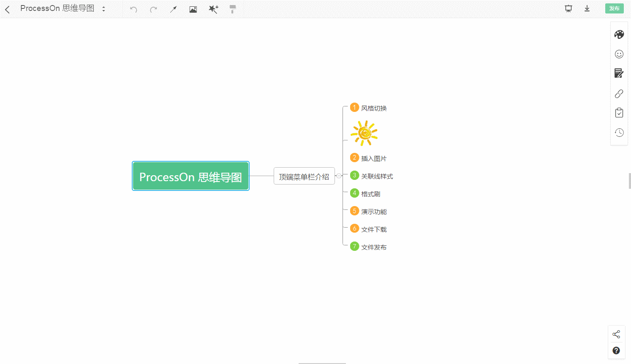Enter presentation mode via the monitor icon
This screenshot has height=364, width=631.
[x=568, y=8]
